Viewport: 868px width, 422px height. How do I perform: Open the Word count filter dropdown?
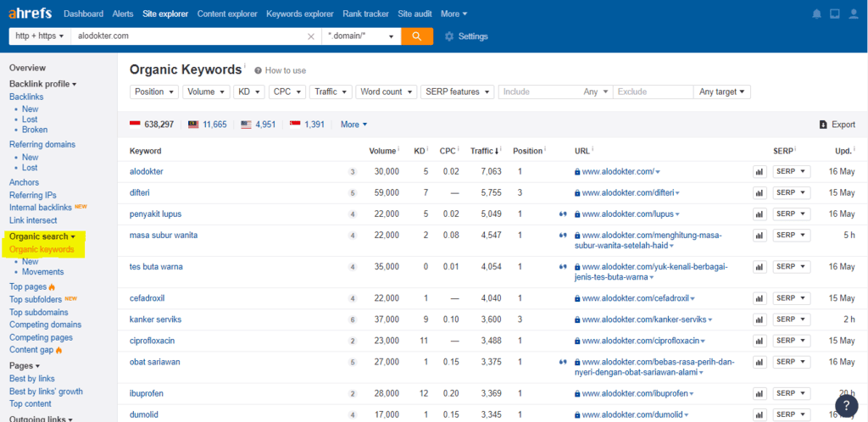pyautogui.click(x=387, y=92)
